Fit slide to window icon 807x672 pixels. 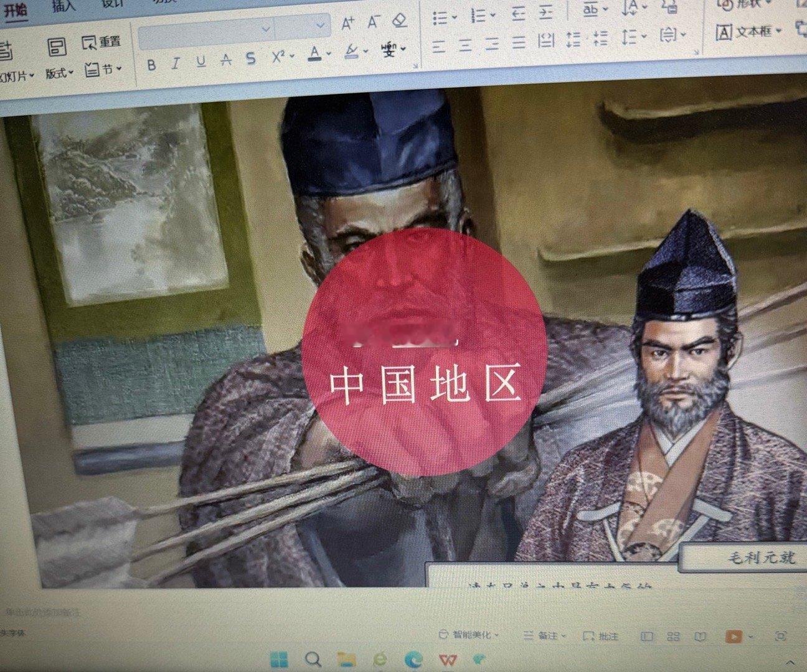[x=780, y=636]
